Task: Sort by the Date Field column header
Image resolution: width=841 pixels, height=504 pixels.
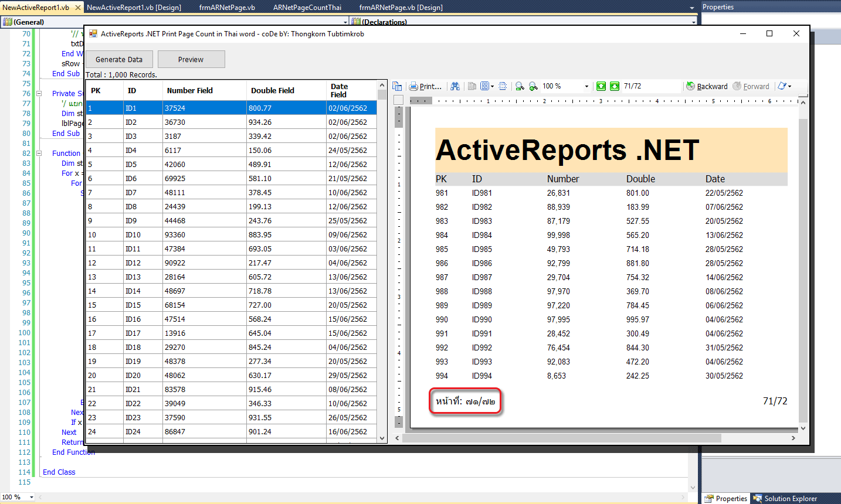Action: click(x=351, y=90)
